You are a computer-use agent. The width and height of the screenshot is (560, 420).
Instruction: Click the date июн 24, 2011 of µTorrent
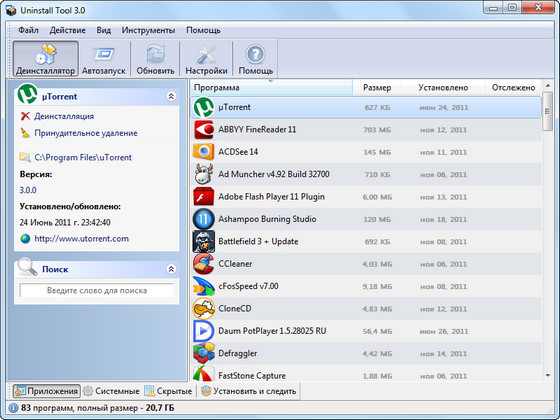(x=444, y=108)
